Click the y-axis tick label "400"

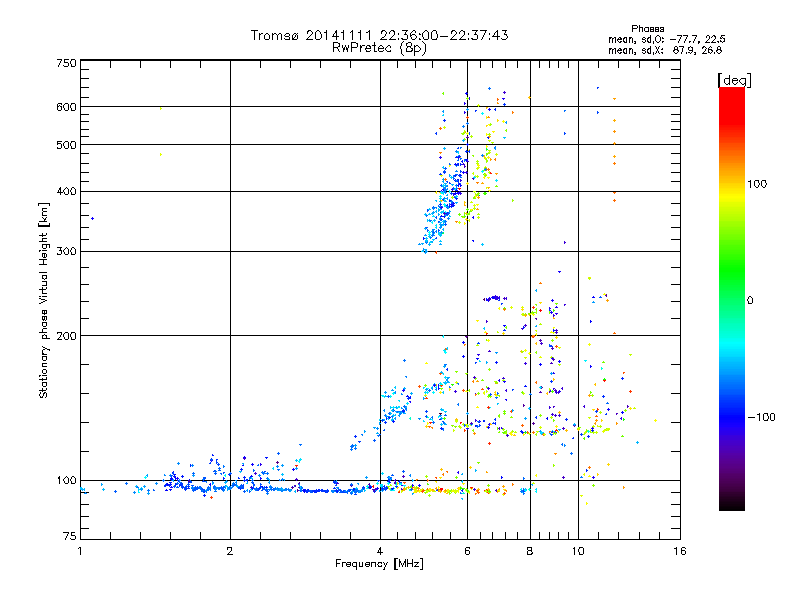click(66, 191)
